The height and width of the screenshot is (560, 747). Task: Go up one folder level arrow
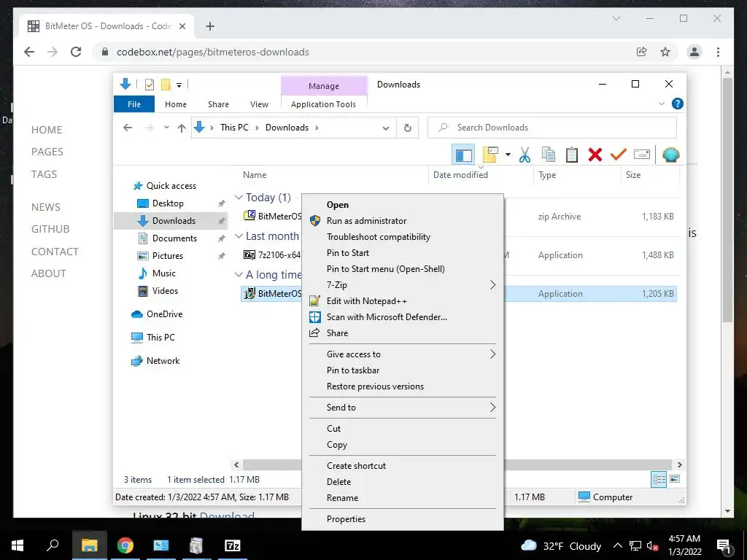[182, 128]
